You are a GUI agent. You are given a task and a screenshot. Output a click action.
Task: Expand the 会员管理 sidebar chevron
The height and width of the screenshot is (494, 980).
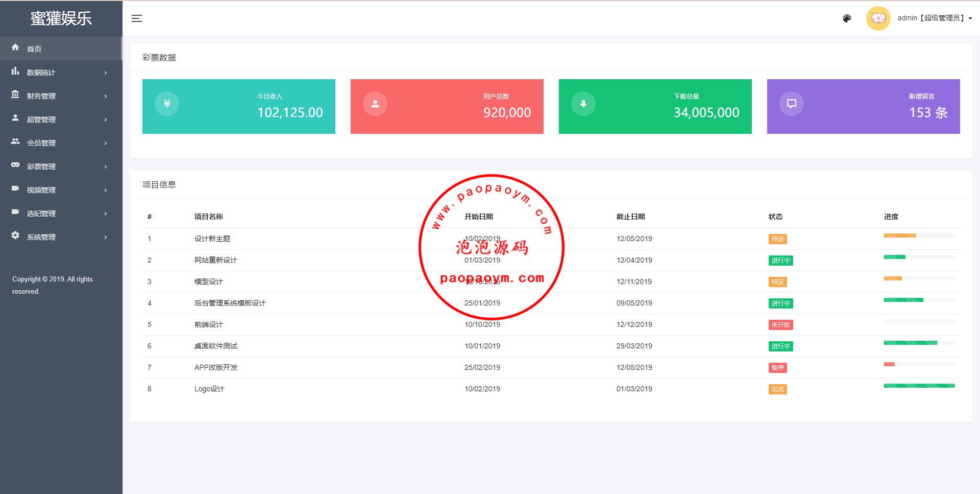(106, 143)
